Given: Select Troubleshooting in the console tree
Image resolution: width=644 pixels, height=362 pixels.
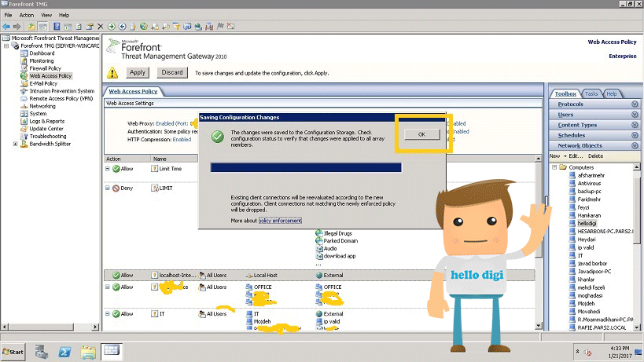Looking at the screenshot, I should click(x=48, y=136).
